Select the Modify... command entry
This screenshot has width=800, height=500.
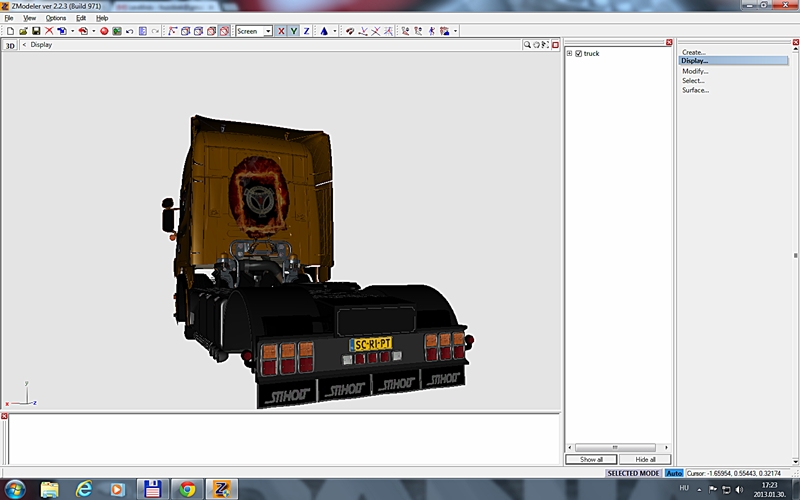tap(695, 71)
